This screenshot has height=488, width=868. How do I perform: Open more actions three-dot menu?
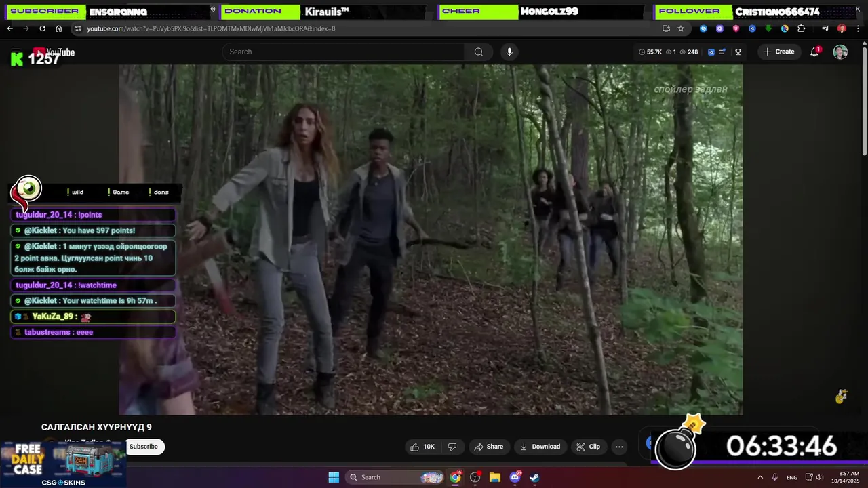619,447
